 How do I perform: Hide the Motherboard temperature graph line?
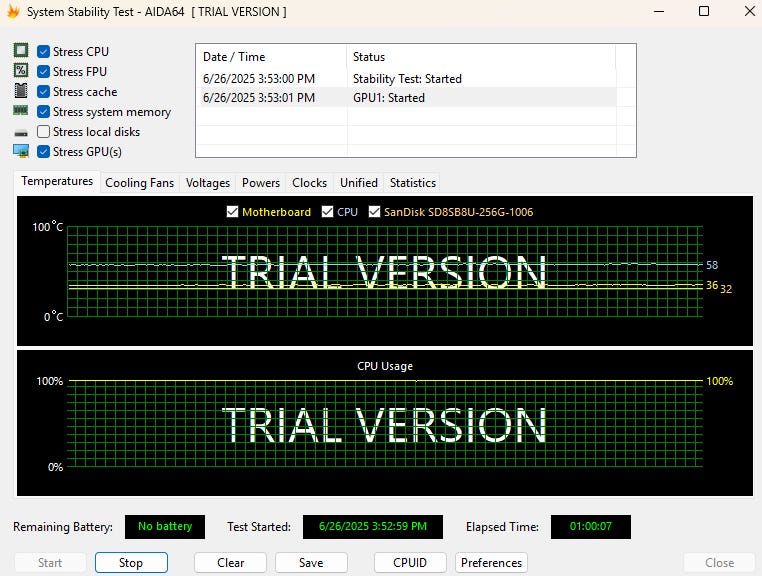[233, 212]
